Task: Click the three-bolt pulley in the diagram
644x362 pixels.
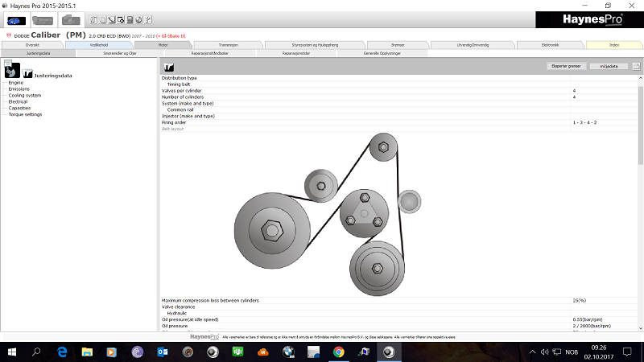Action: pos(364,213)
